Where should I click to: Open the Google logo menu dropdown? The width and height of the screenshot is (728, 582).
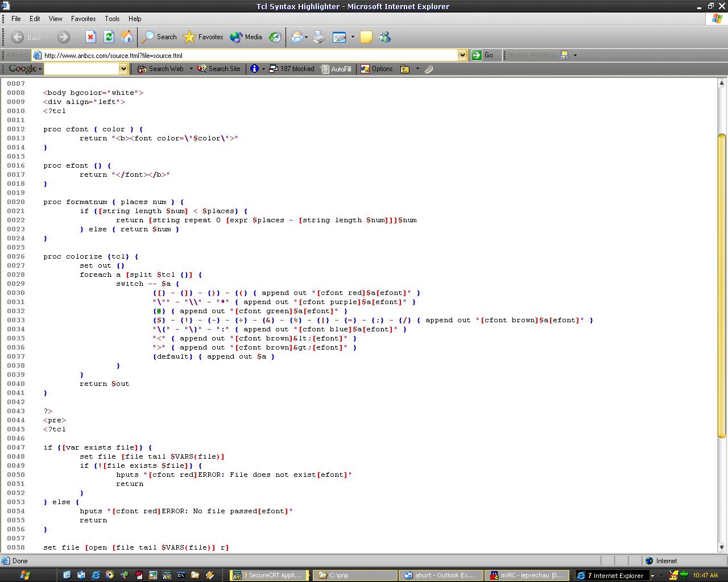pos(24,69)
